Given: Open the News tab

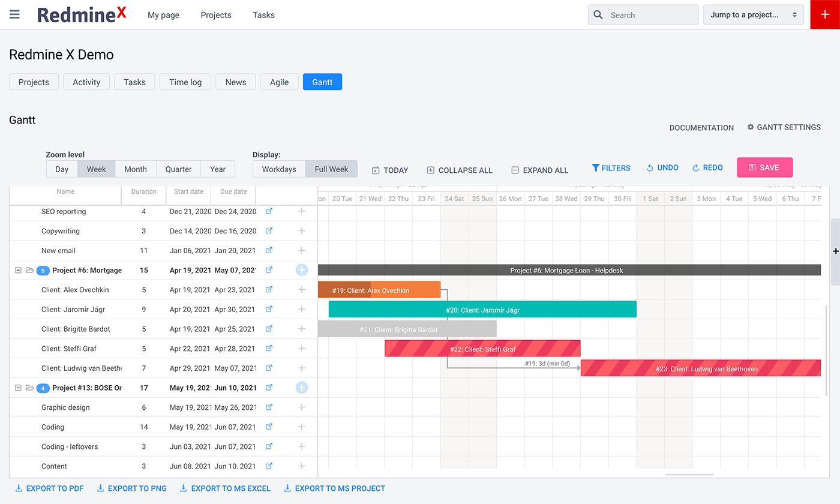Looking at the screenshot, I should [x=236, y=82].
